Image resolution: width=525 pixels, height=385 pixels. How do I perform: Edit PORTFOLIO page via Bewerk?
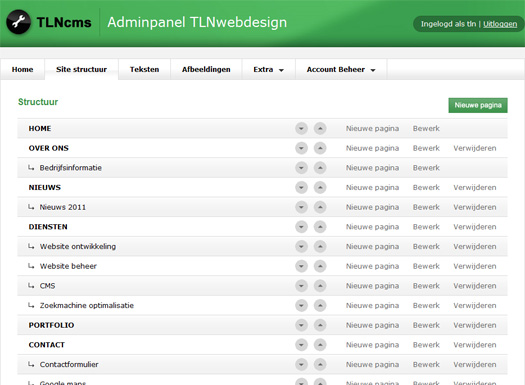tap(426, 325)
